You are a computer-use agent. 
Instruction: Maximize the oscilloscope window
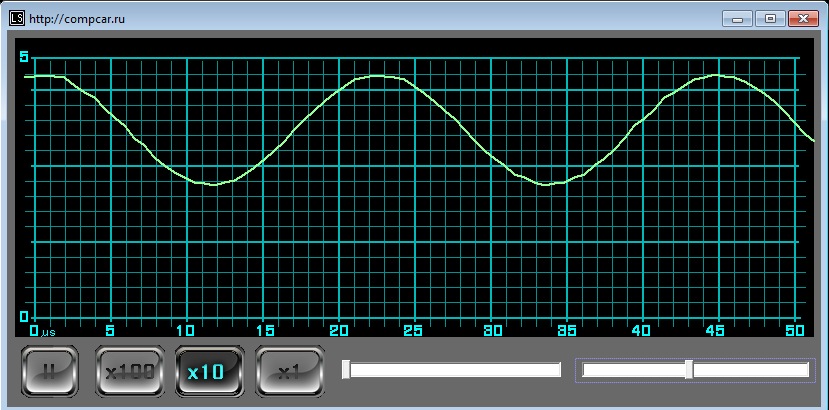coord(769,18)
